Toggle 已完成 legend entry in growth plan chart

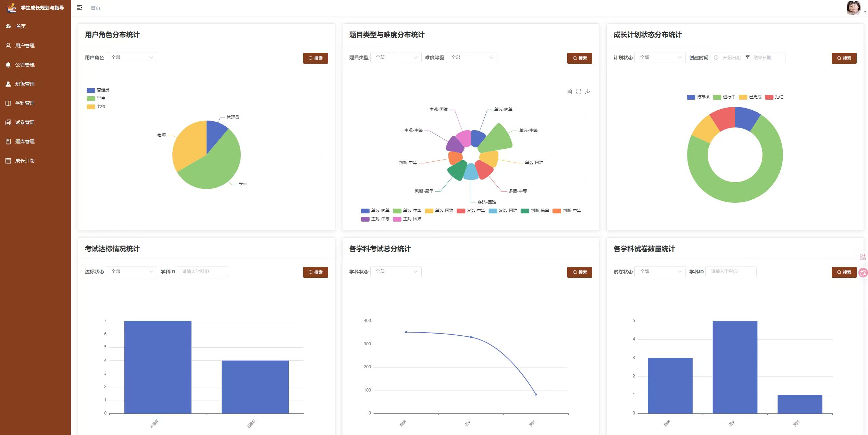pyautogui.click(x=750, y=97)
